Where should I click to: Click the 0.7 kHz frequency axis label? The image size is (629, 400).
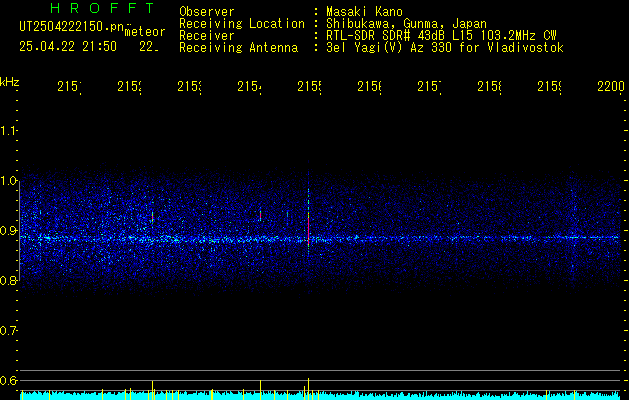click(x=8, y=331)
